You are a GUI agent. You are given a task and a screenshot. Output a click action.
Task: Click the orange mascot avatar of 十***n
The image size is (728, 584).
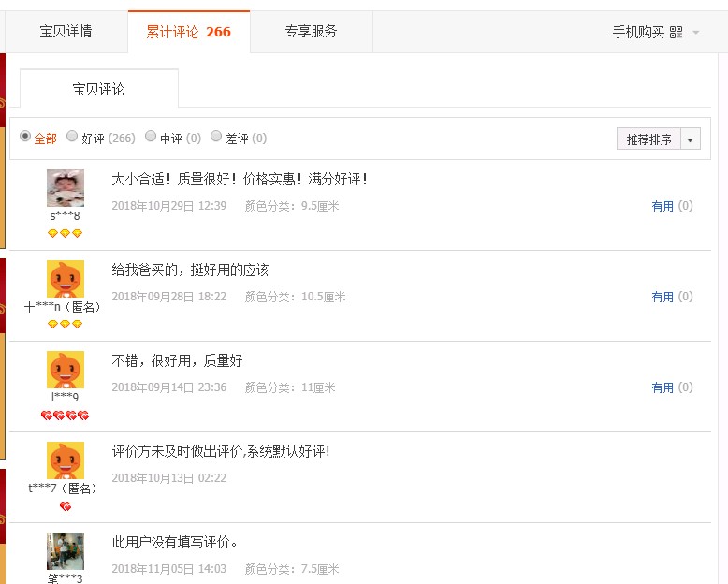pyautogui.click(x=66, y=279)
